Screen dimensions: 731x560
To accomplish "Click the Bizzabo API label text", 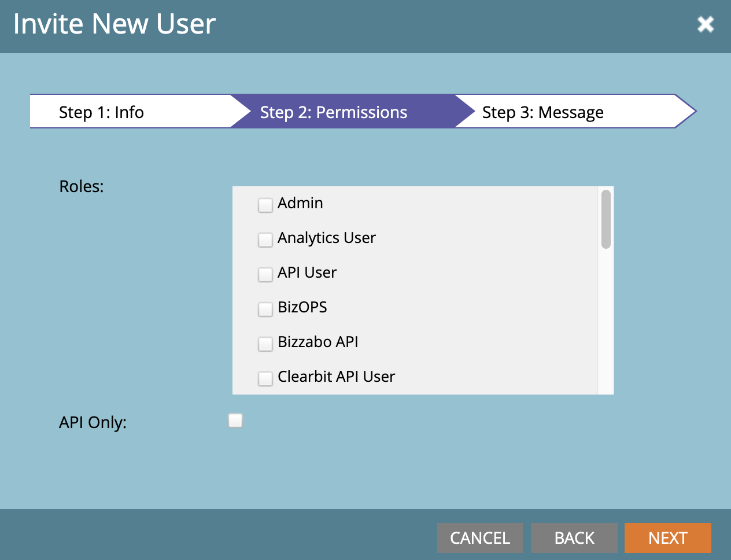I will (x=318, y=342).
